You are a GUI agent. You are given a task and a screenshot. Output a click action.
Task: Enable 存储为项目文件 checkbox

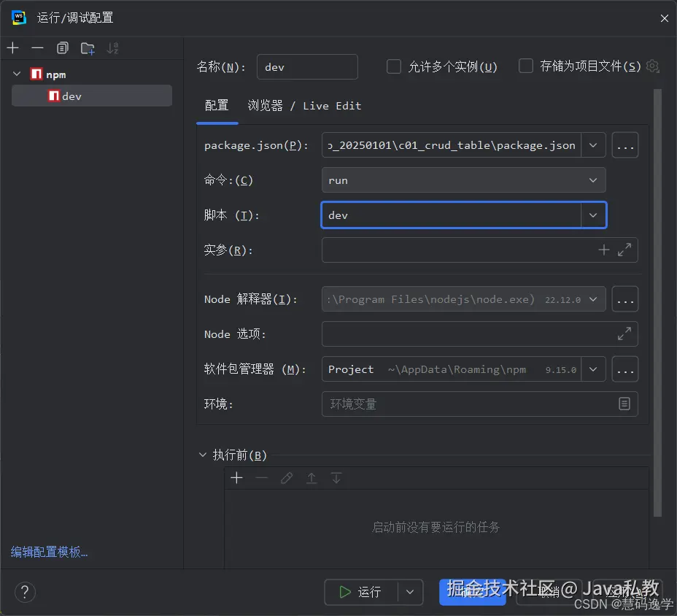coord(525,66)
